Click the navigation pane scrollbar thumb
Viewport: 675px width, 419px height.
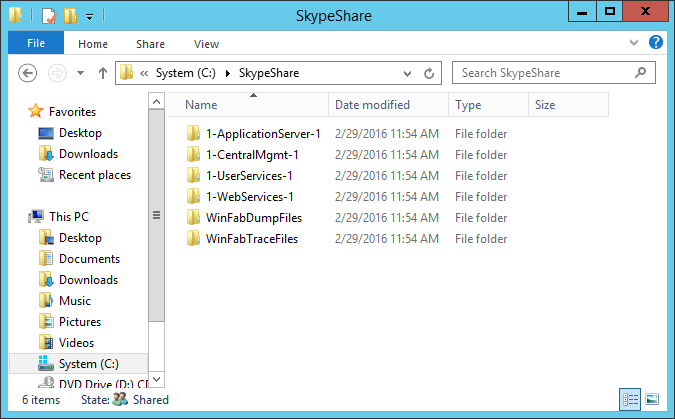[156, 215]
